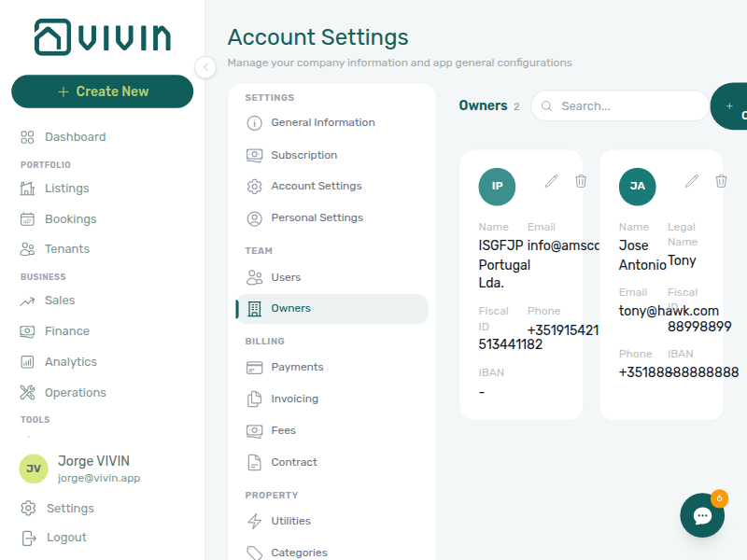The width and height of the screenshot is (747, 560).
Task: Click the JV user avatar
Action: (x=34, y=469)
